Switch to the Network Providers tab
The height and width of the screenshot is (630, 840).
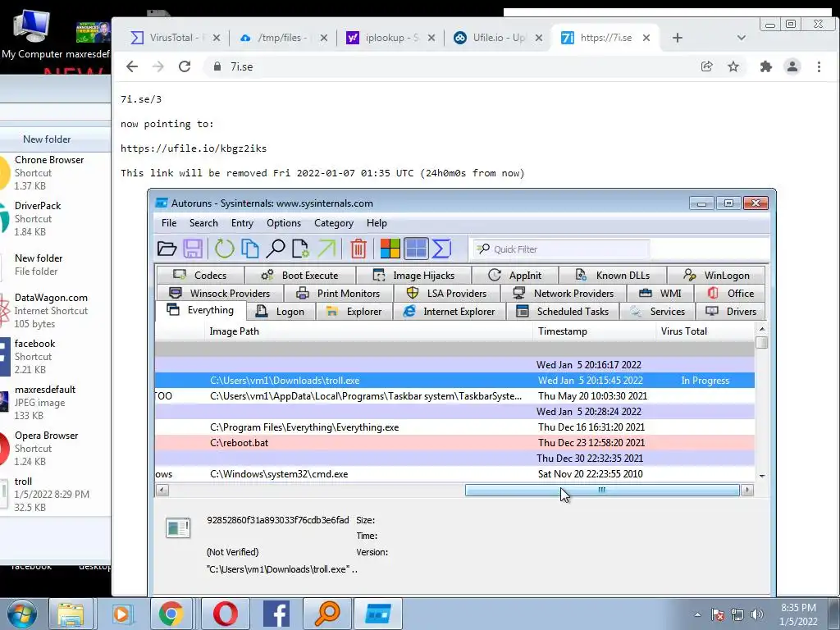tap(564, 294)
